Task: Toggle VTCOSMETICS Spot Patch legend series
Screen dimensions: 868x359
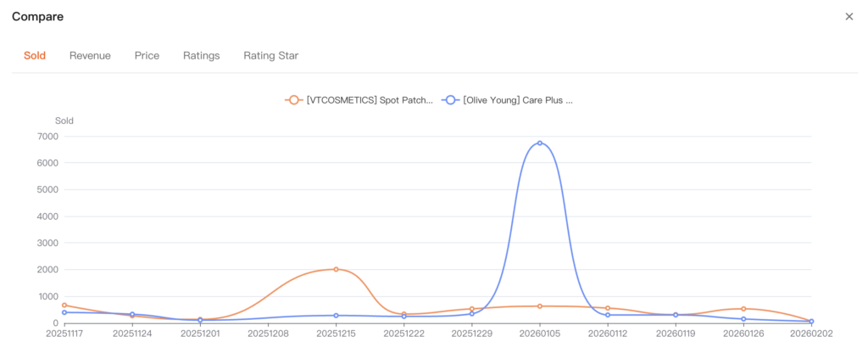Action: pyautogui.click(x=359, y=100)
